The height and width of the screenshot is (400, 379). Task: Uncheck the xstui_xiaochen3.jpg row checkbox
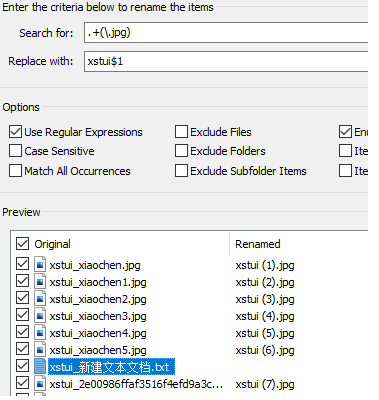pos(22,315)
